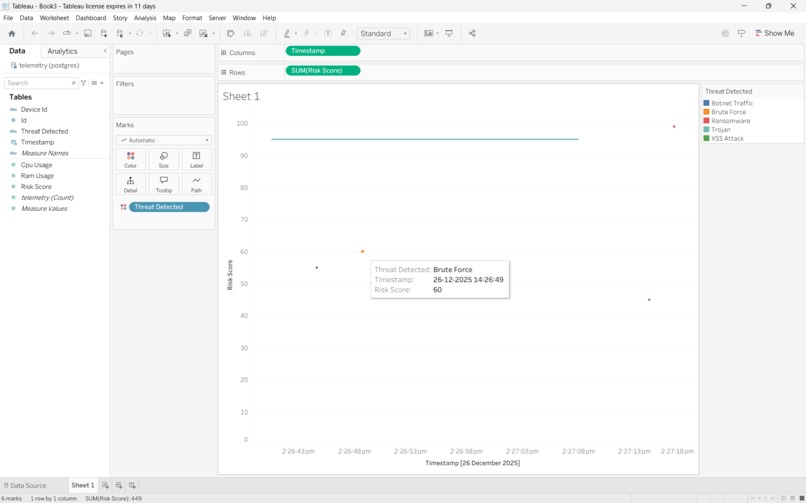806x503 pixels.
Task: Click the Botnet Traffic legend color
Action: [x=706, y=103]
